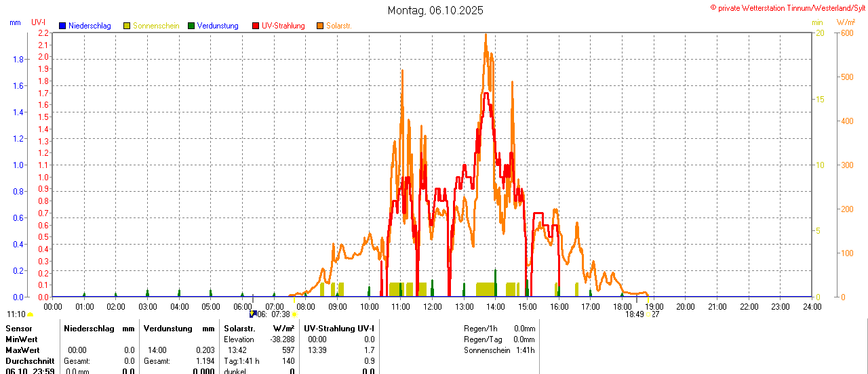
Task: Click the Regen/Tag label
Action: point(483,339)
